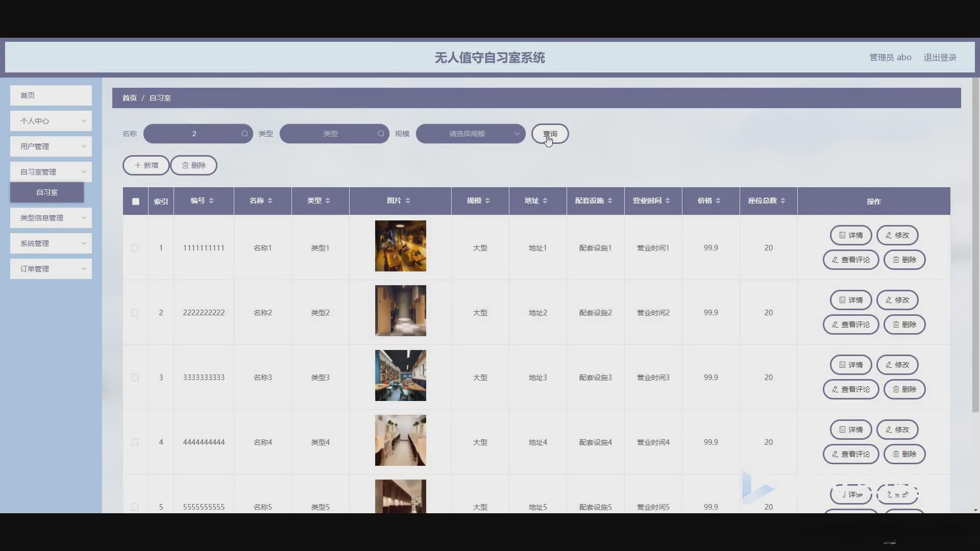Click 修改 for the row with 名称2
Viewport: 980px width, 551px height.
point(897,300)
